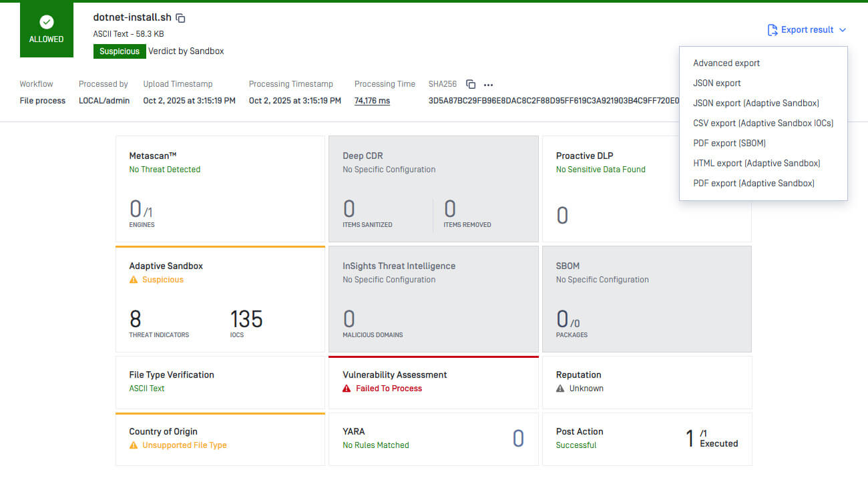Screen dimensions: 868x480
Task: Select JSON export (Adaptive Sandbox)
Action: click(756, 103)
